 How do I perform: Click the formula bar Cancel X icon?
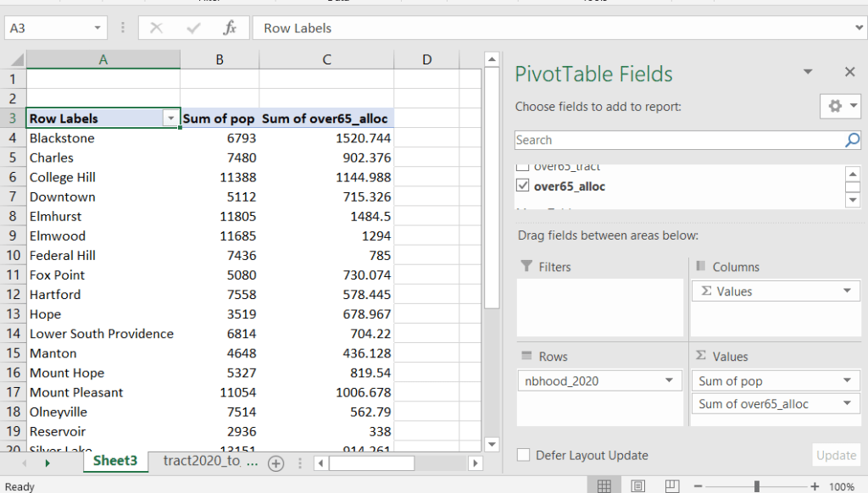tap(156, 28)
